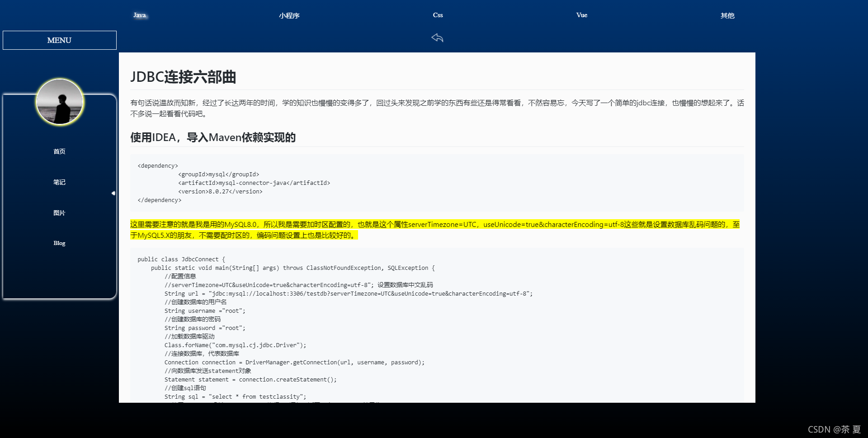Click the //向数据库发送statement对象 comment line

(208, 371)
